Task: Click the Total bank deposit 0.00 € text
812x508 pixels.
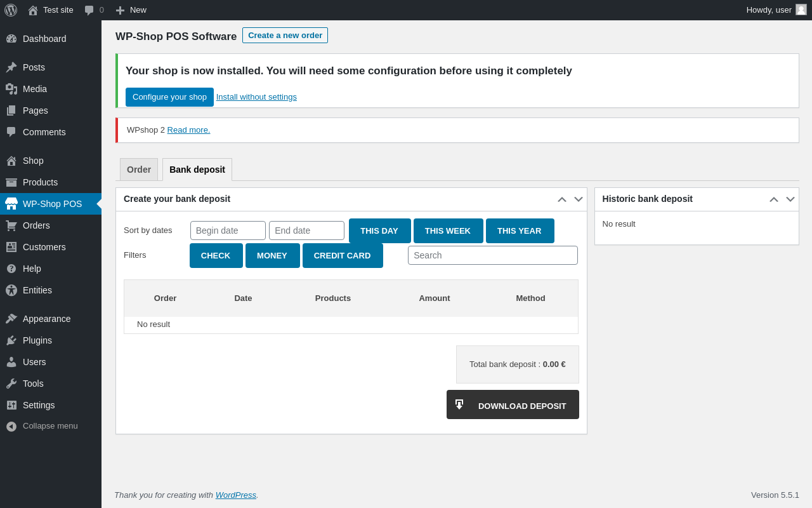Action: (518, 364)
